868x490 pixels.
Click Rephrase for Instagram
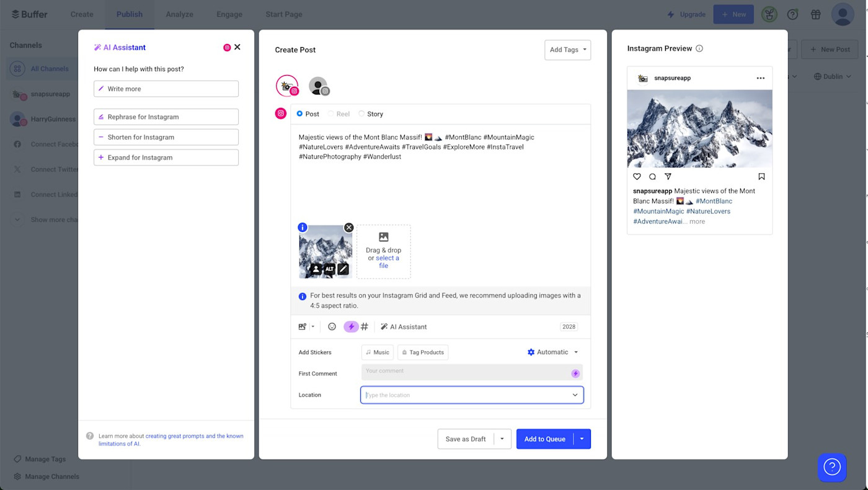point(166,117)
